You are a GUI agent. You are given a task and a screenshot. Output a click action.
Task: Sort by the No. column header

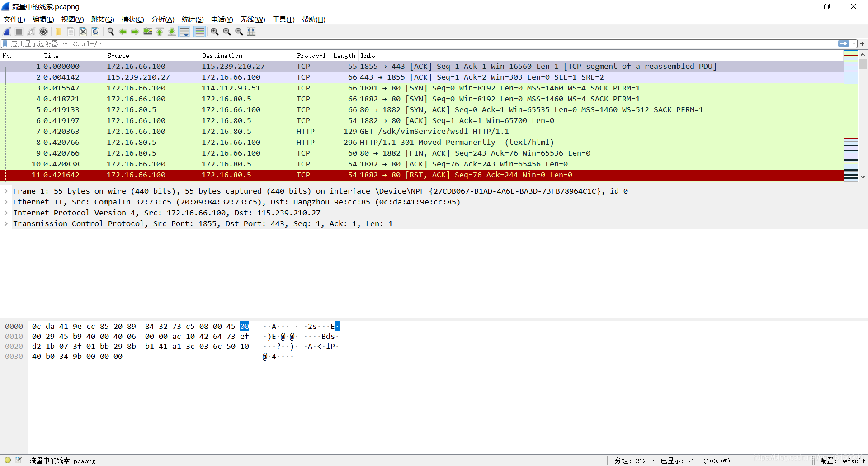click(21, 56)
